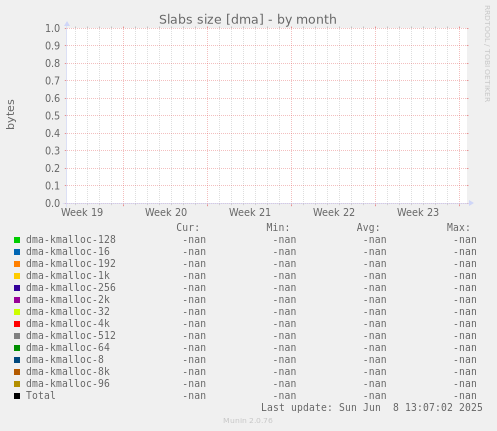Select the dma-kmalloc-32 legend label
This screenshot has height=431, width=497.
[68, 311]
